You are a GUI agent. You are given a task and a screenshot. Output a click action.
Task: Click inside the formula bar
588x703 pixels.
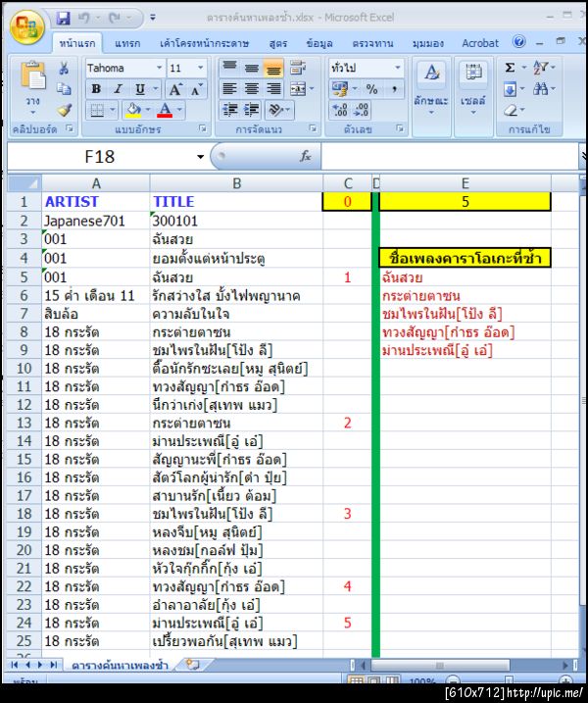click(x=450, y=157)
